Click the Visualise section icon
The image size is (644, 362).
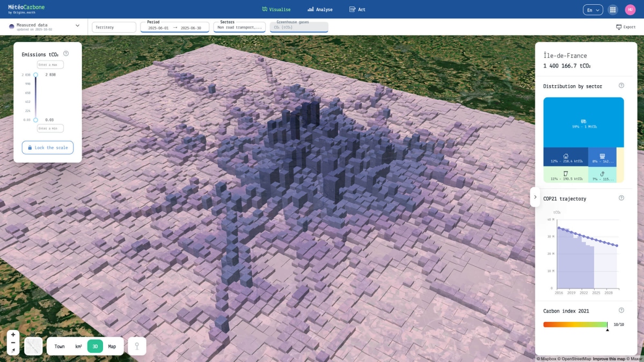265,9
